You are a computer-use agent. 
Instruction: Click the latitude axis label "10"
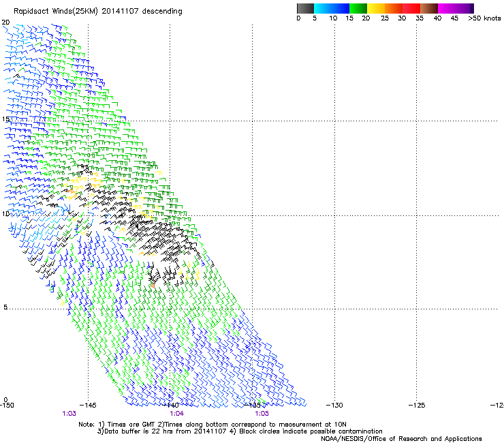5,214
